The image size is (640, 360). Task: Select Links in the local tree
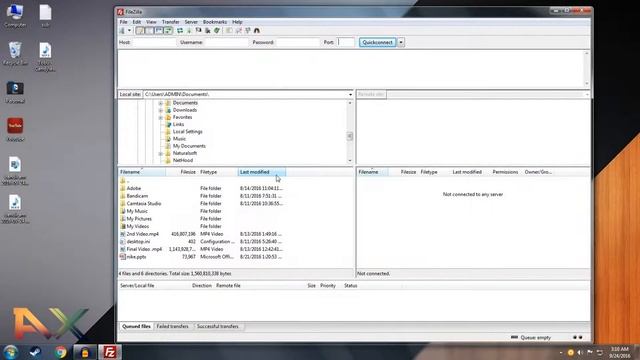coord(178,124)
